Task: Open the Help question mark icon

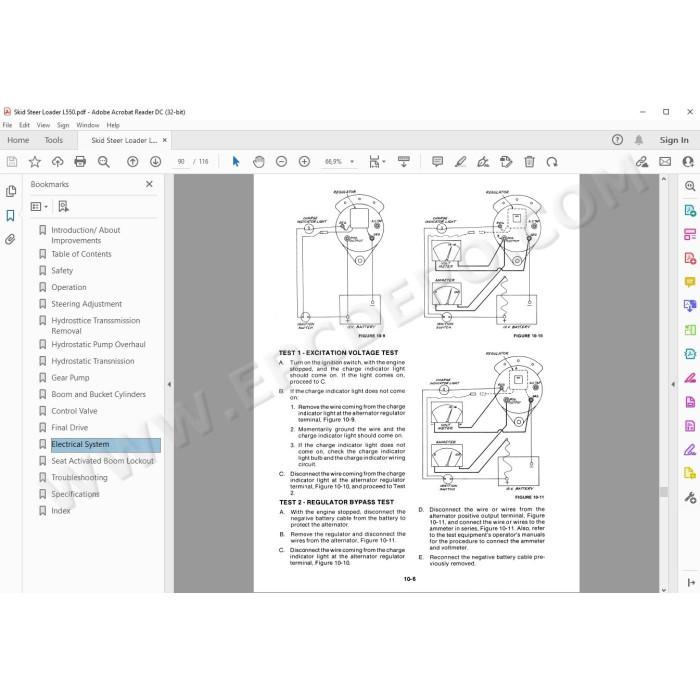Action: click(x=617, y=140)
